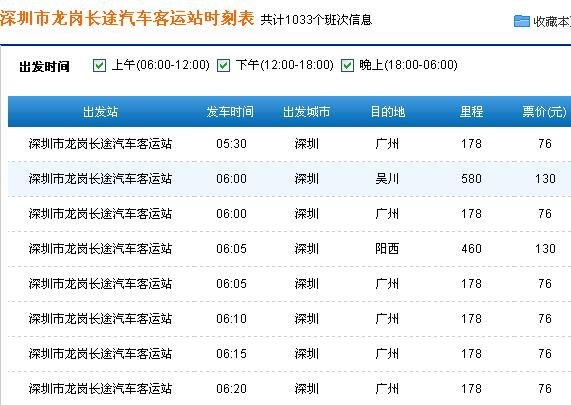Click the station name in the 06:20 row
This screenshot has width=571, height=405.
click(100, 389)
